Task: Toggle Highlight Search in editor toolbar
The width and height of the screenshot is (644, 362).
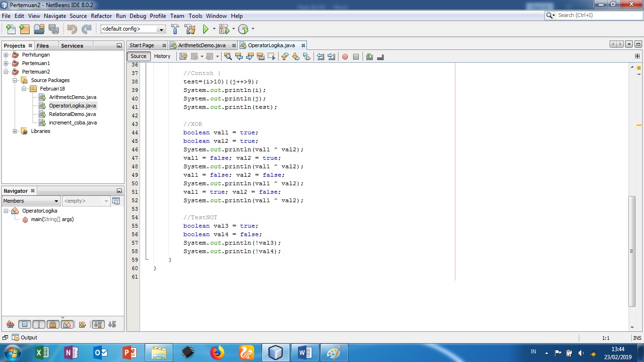Action: [x=261, y=57]
